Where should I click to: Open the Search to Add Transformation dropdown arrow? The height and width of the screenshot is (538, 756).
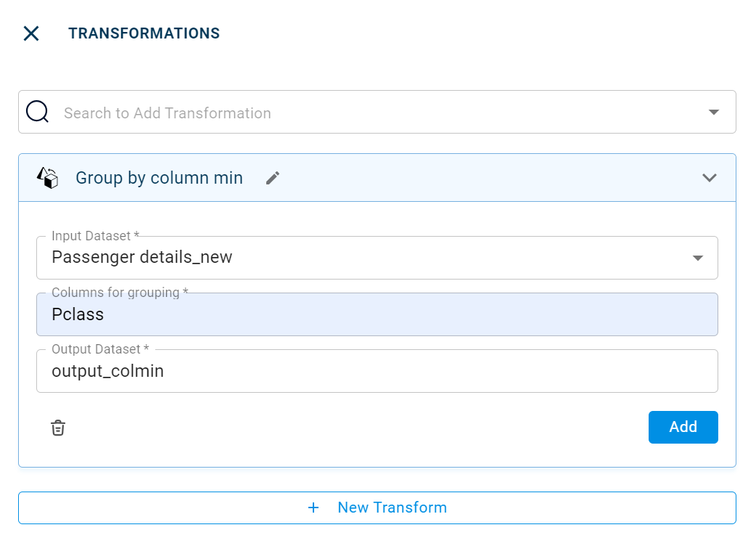click(x=713, y=112)
